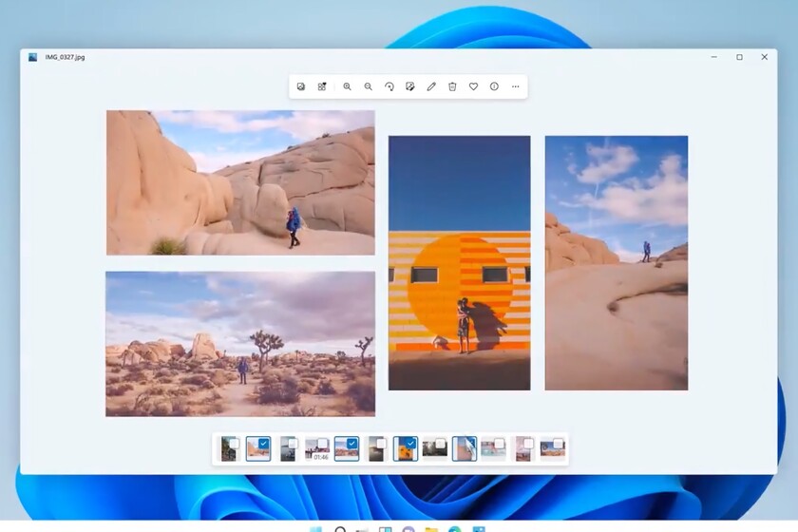Select the last thumbnail in the filmstrip

(552, 449)
